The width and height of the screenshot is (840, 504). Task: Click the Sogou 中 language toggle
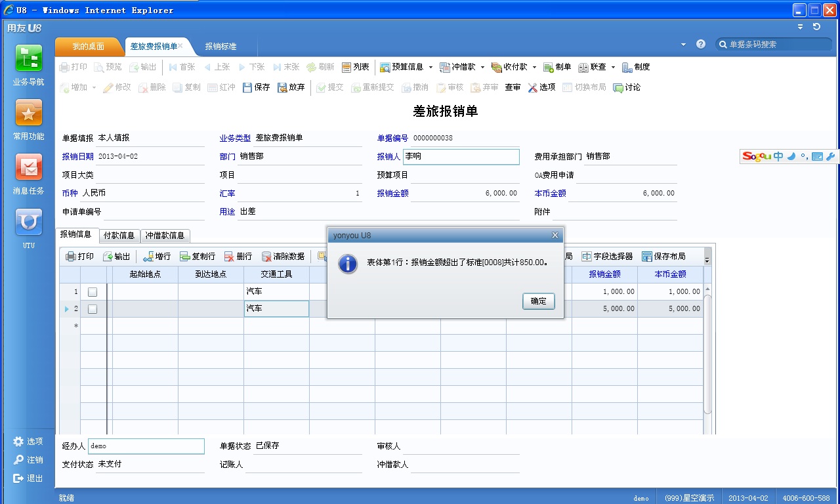(778, 156)
